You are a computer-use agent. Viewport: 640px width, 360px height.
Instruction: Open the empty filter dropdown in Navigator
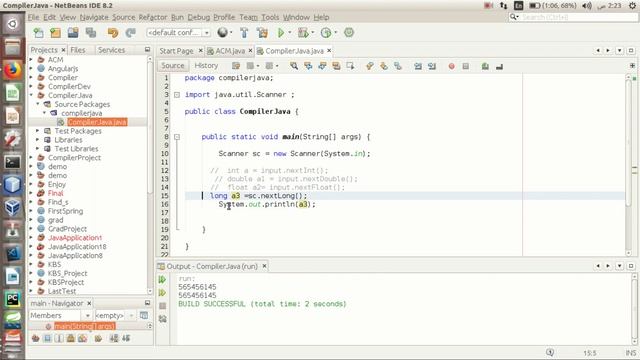[x=115, y=316]
